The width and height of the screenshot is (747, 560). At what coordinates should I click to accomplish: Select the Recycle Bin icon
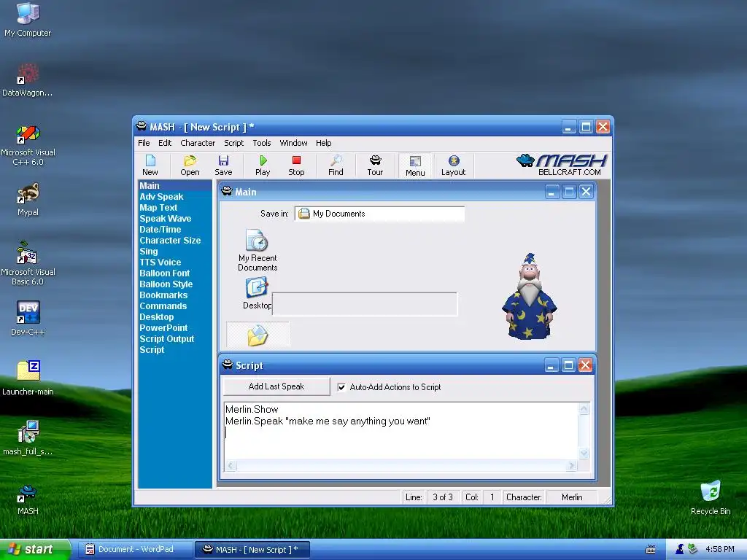click(711, 497)
